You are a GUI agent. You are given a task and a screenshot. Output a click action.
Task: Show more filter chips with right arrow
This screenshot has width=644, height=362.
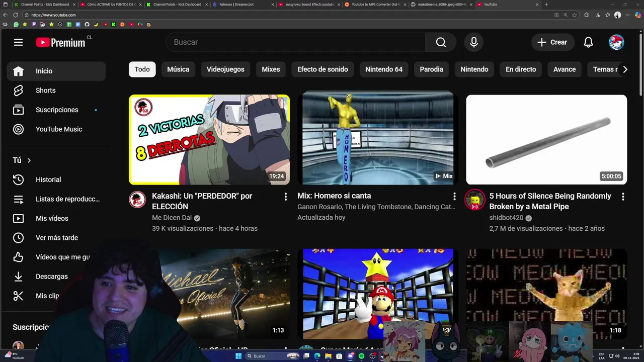coord(625,69)
